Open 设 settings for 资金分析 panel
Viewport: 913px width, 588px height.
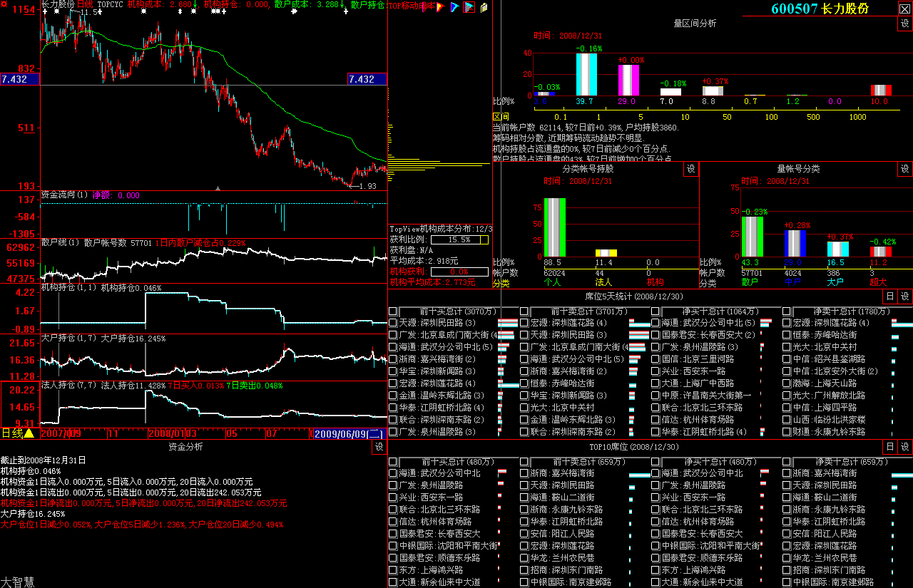click(x=379, y=447)
